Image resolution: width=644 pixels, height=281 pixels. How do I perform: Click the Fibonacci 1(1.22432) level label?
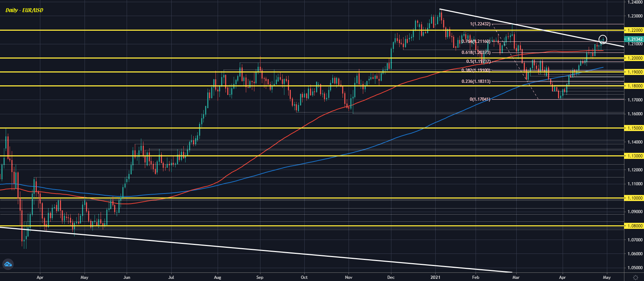pyautogui.click(x=480, y=24)
